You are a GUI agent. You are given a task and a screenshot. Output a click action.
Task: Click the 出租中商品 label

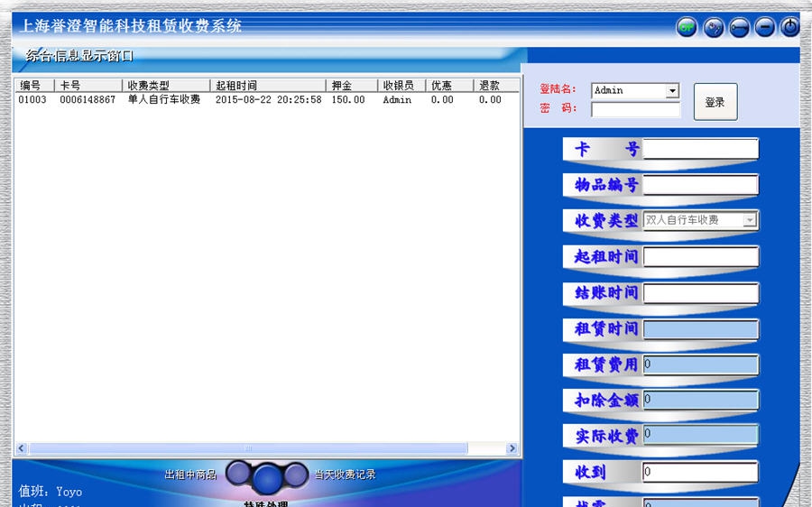click(190, 475)
